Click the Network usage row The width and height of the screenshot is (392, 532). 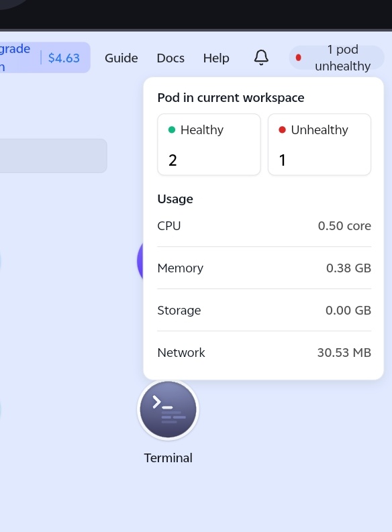264,352
